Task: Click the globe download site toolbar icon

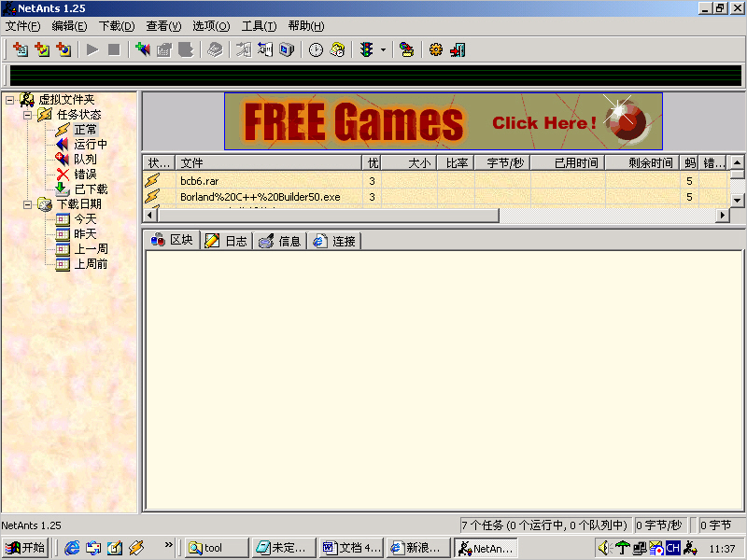Action: [406, 49]
